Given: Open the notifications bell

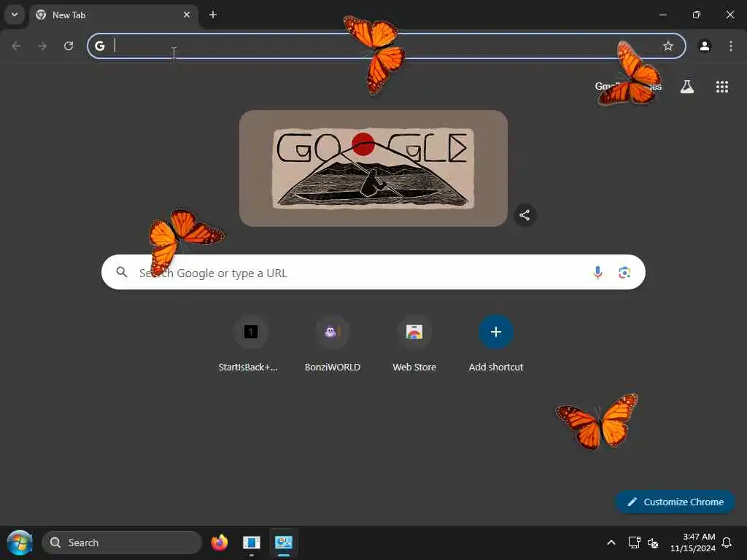Looking at the screenshot, I should [x=727, y=542].
